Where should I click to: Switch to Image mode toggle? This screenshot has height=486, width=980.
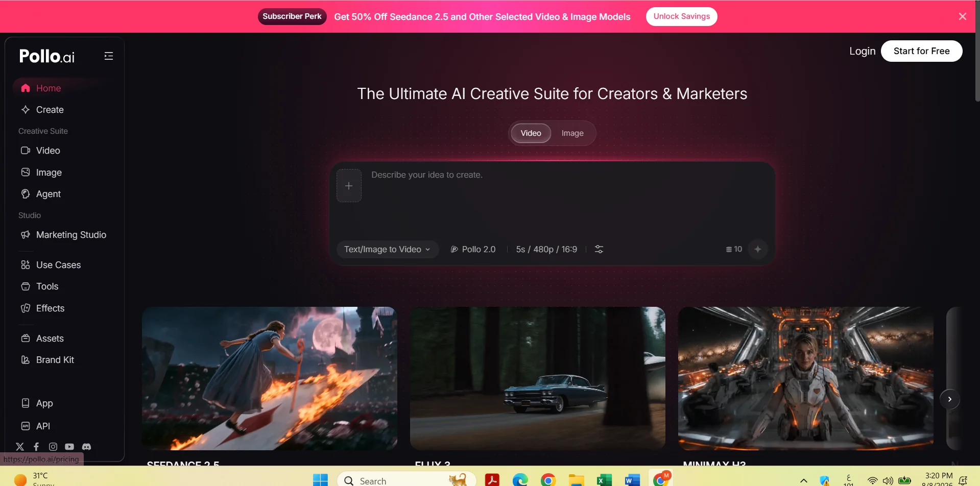(572, 133)
